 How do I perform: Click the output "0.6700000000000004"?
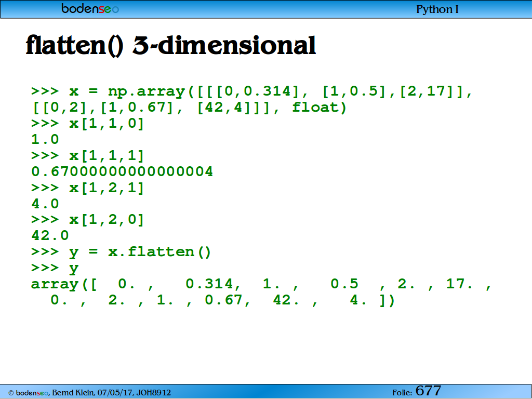coord(122,171)
